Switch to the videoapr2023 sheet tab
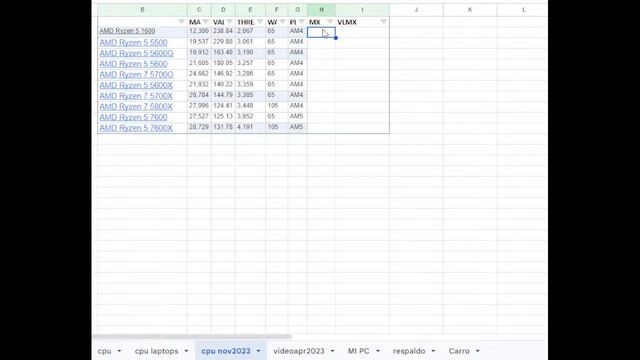 (x=299, y=351)
